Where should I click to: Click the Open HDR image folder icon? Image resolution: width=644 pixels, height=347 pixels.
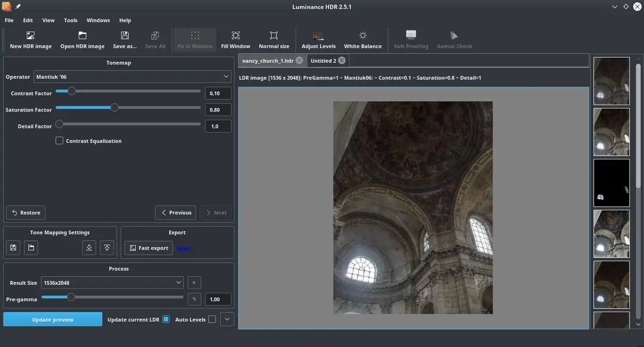pyautogui.click(x=82, y=36)
